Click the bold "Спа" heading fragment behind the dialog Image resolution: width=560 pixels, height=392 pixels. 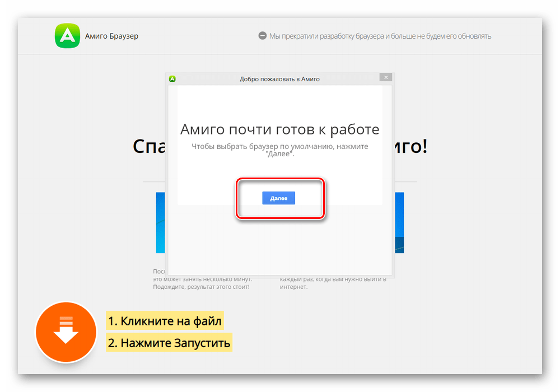coord(148,146)
